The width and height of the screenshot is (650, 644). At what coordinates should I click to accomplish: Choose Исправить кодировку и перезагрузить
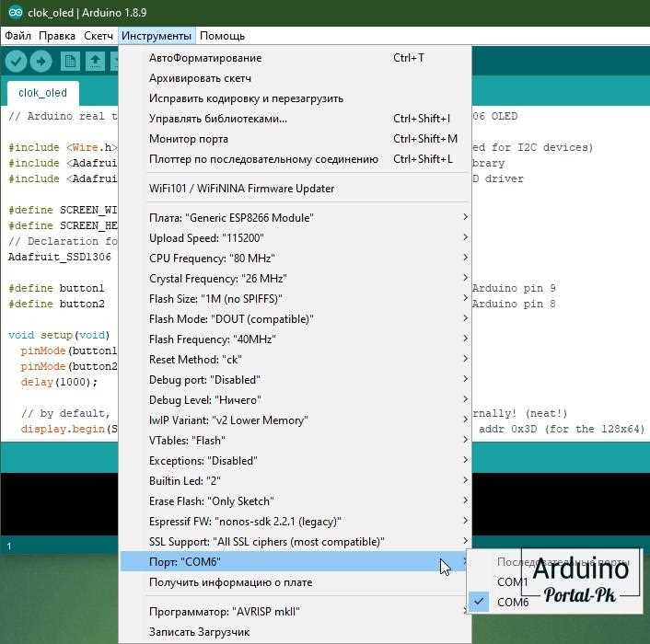(x=296, y=98)
